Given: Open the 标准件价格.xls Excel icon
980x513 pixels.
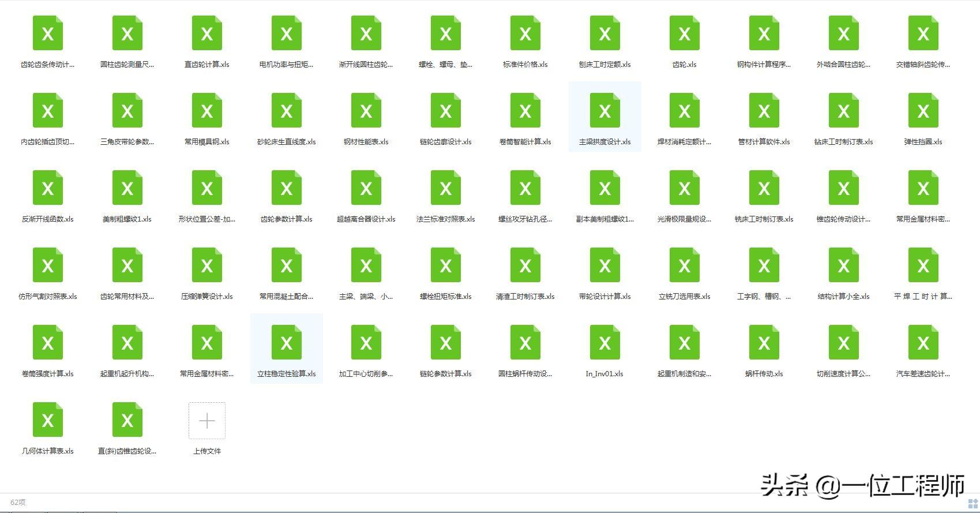Looking at the screenshot, I should point(525,33).
